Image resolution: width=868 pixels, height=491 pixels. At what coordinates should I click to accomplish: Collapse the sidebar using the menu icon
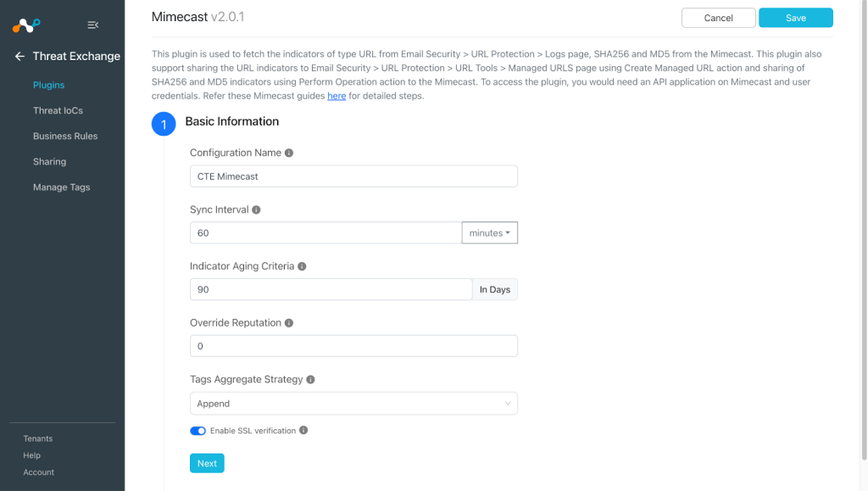click(x=93, y=25)
